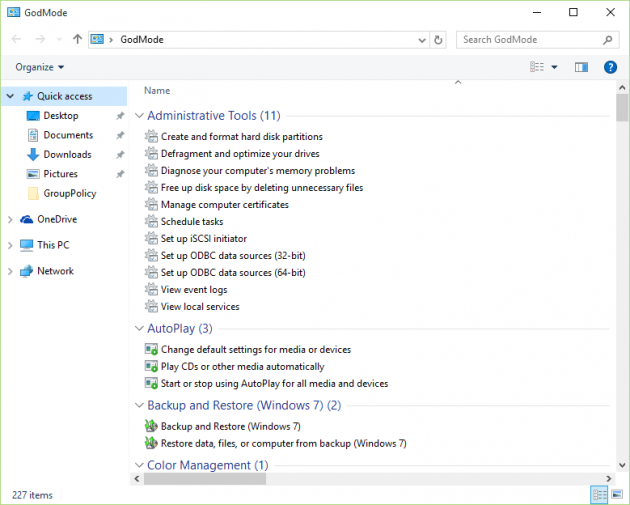Screen dimensions: 630x505
Task: Click icon beside Start or stop using AutoPlay
Action: coord(151,383)
